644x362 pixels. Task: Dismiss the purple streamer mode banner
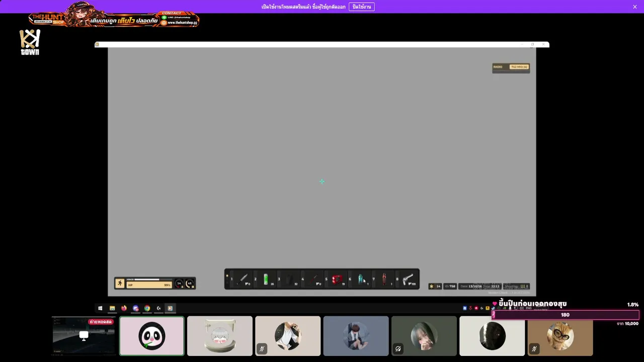[x=635, y=7]
